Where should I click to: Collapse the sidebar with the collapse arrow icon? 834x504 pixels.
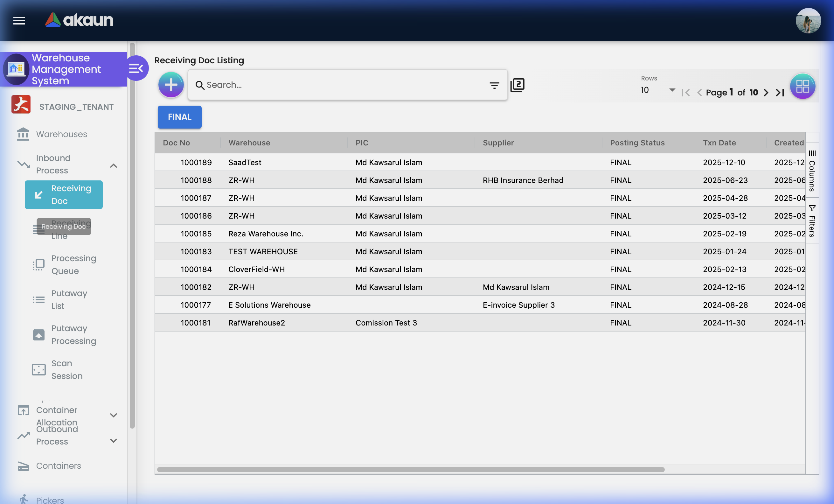(x=137, y=68)
